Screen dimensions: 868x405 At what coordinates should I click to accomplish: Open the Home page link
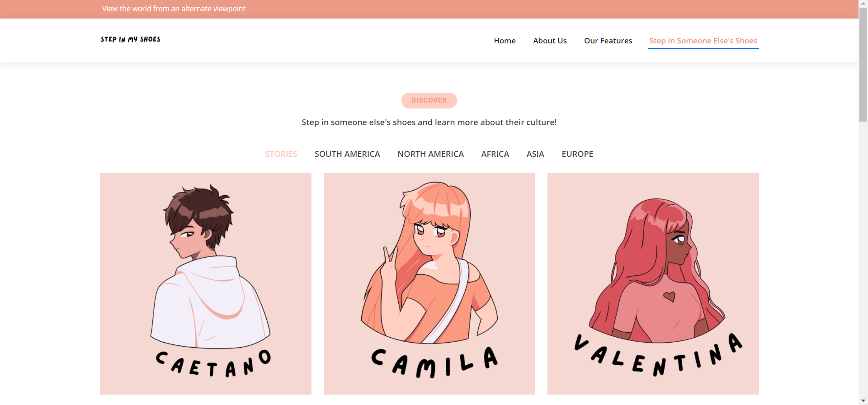pos(505,41)
